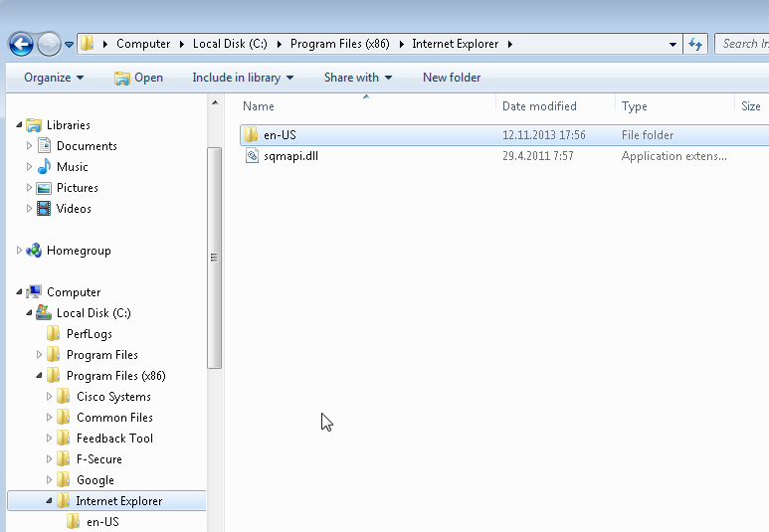Click the greyed Forward navigation arrow
This screenshot has width=769, height=532.
[49, 44]
